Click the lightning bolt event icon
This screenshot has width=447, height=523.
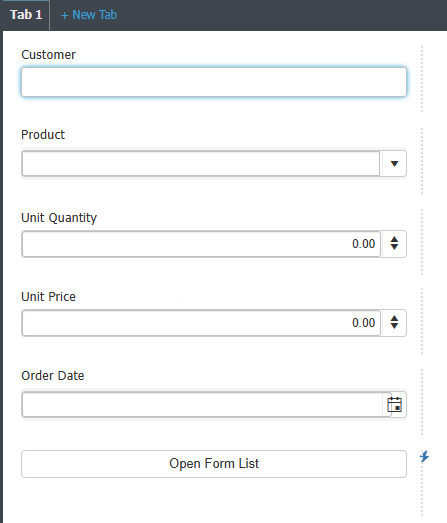424,456
